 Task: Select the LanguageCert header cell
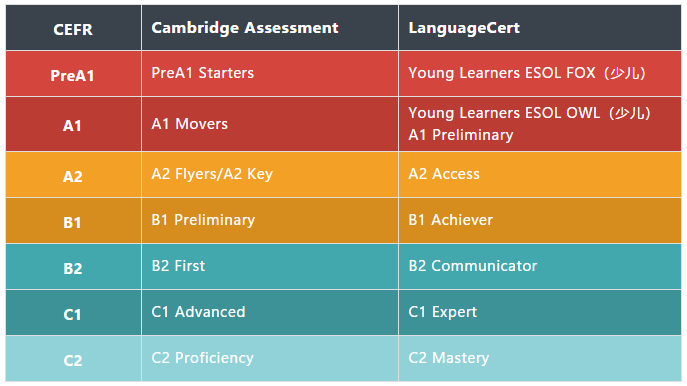pyautogui.click(x=540, y=28)
